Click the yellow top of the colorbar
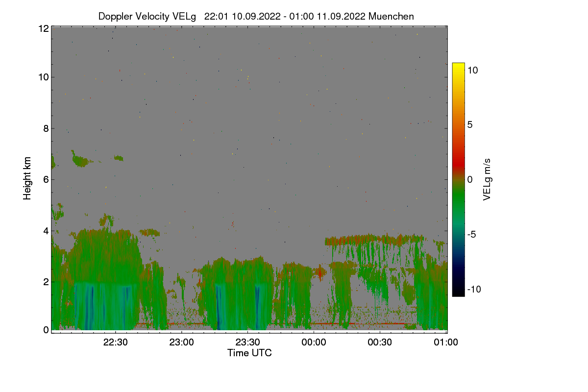The height and width of the screenshot is (392, 588). click(x=458, y=67)
